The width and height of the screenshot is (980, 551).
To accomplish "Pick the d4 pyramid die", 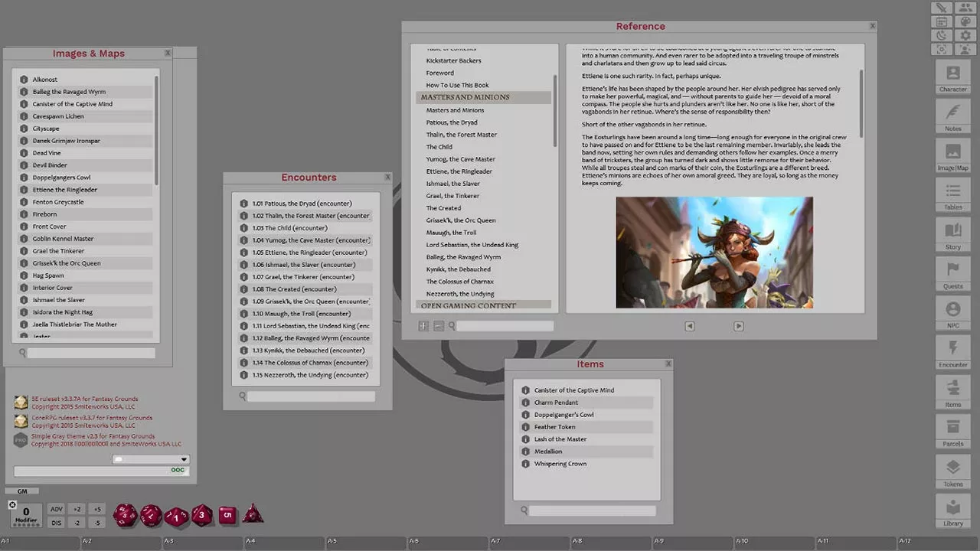I will coord(253,514).
